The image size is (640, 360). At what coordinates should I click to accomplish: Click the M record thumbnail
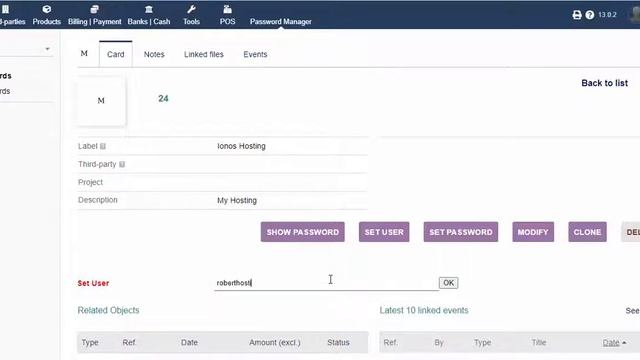point(101,101)
